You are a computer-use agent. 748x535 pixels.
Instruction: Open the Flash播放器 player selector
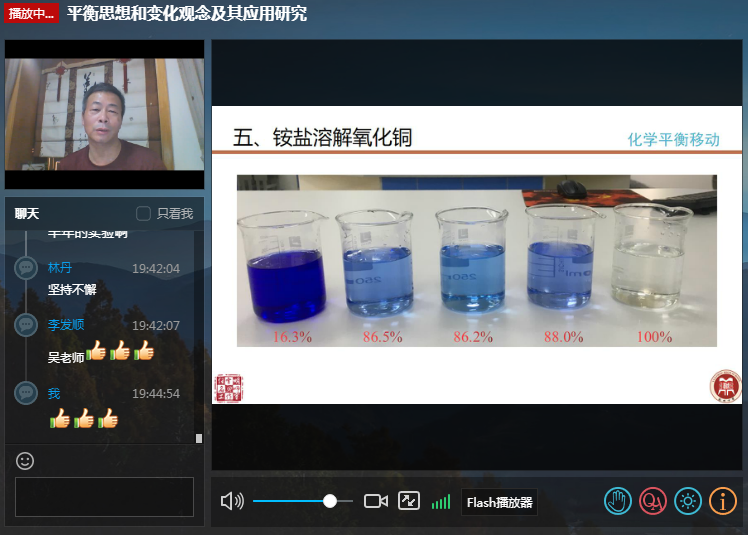coord(499,502)
